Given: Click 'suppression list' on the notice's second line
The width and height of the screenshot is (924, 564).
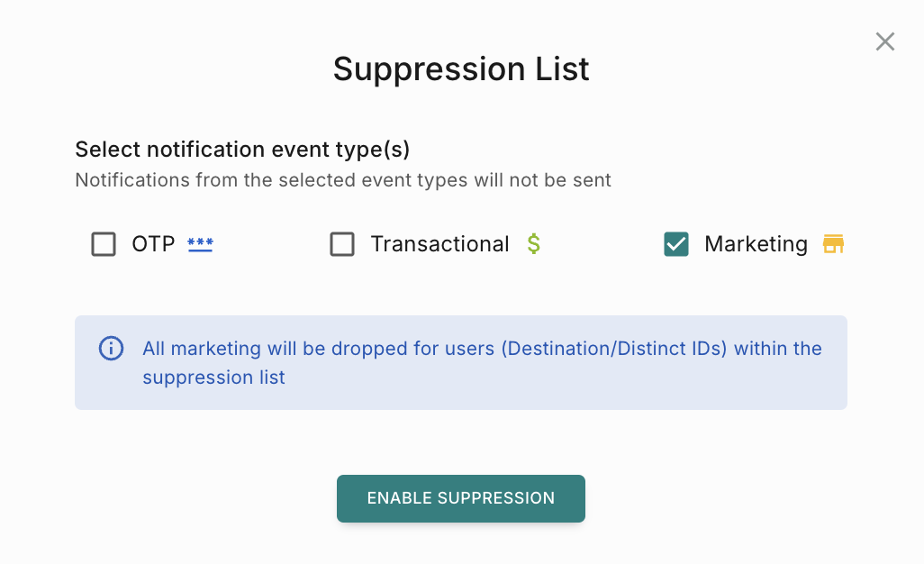Looking at the screenshot, I should point(213,378).
